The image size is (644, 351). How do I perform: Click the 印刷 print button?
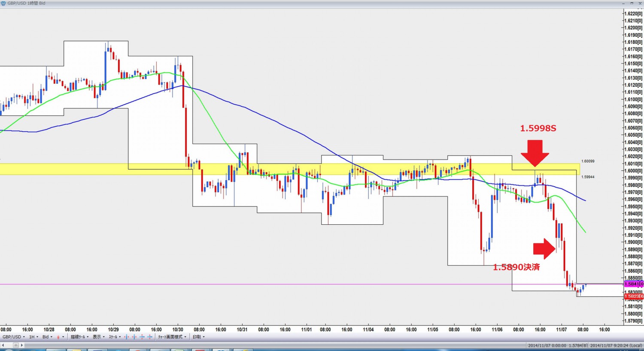(x=198, y=337)
